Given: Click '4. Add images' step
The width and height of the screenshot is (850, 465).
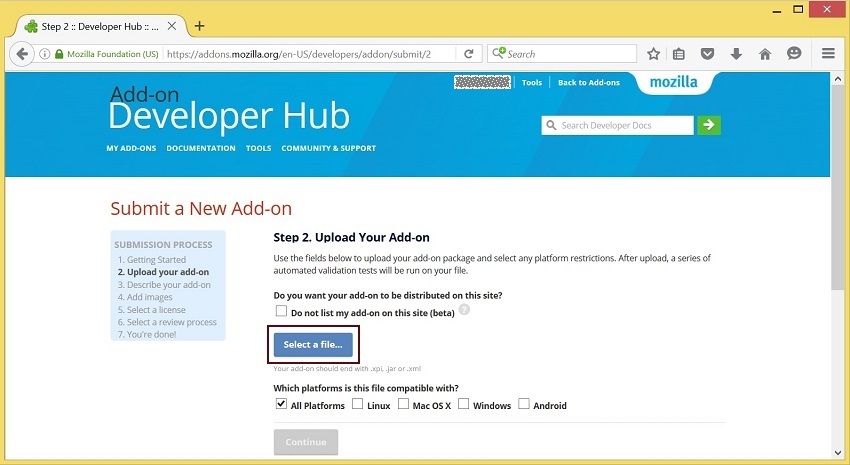Looking at the screenshot, I should (145, 297).
